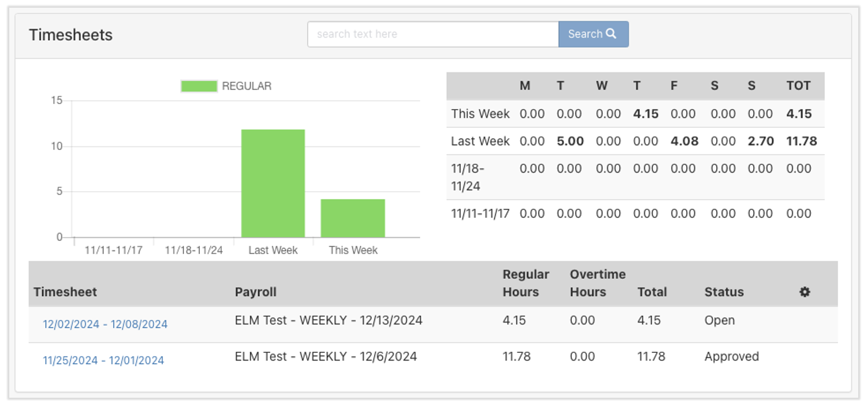Click the This Week bar in chart
The width and height of the screenshot is (868, 406).
pyautogui.click(x=353, y=218)
